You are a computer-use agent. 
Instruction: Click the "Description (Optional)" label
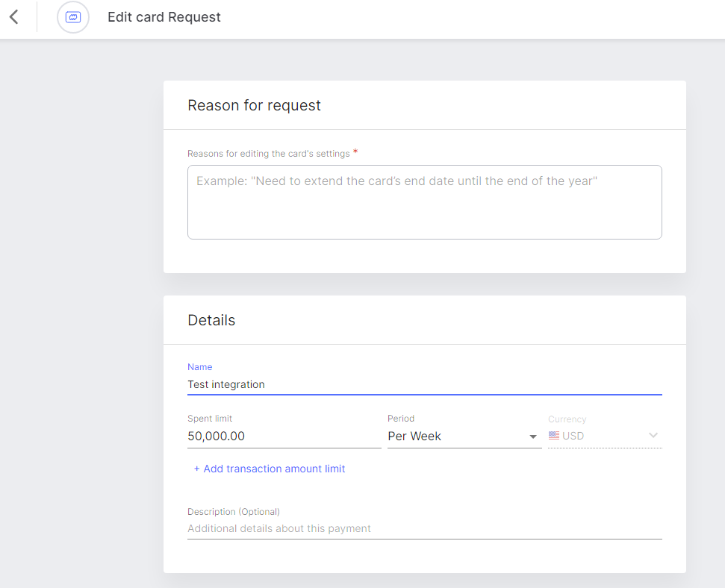[x=234, y=512]
